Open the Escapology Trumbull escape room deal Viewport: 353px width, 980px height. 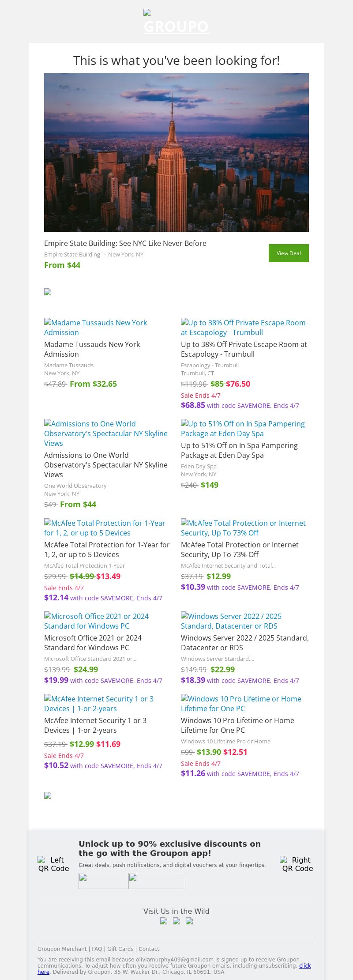click(243, 328)
